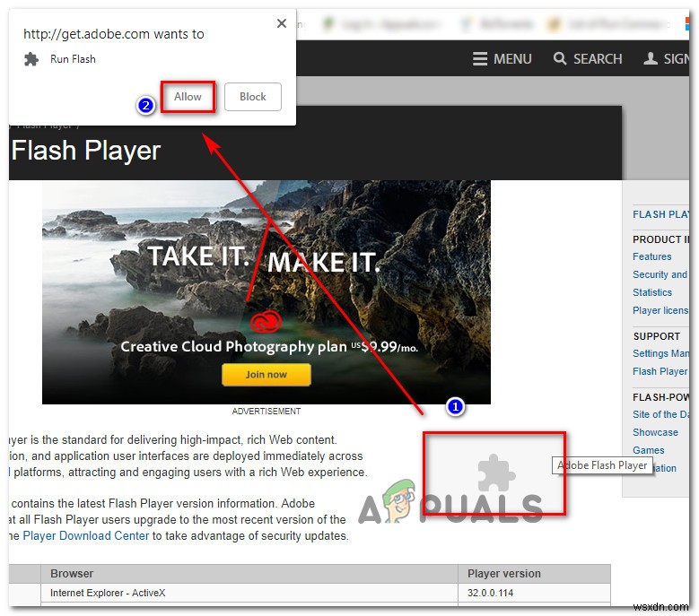
Task: Open the Features sidebar link
Action: click(x=651, y=256)
